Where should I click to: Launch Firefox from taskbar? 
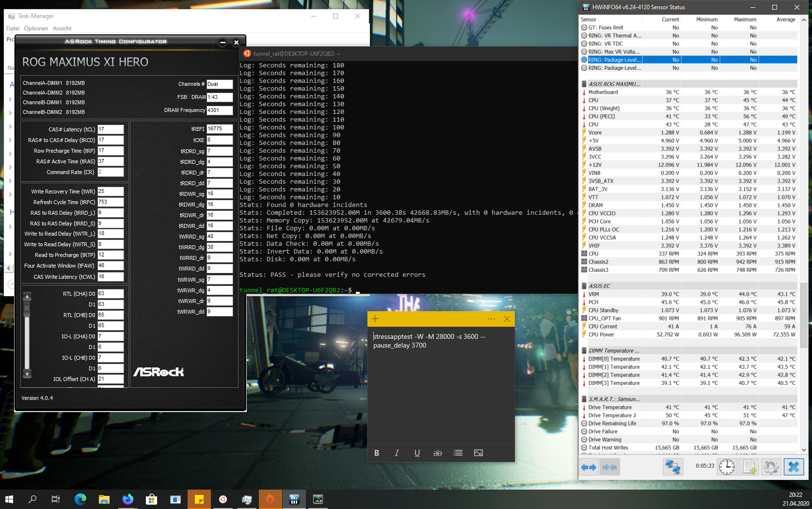click(x=128, y=499)
